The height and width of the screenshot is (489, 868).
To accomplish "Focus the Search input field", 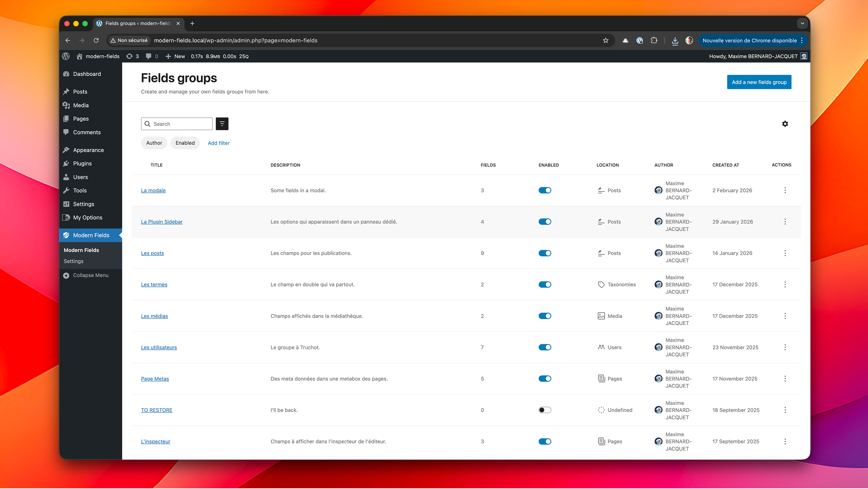I will [181, 124].
